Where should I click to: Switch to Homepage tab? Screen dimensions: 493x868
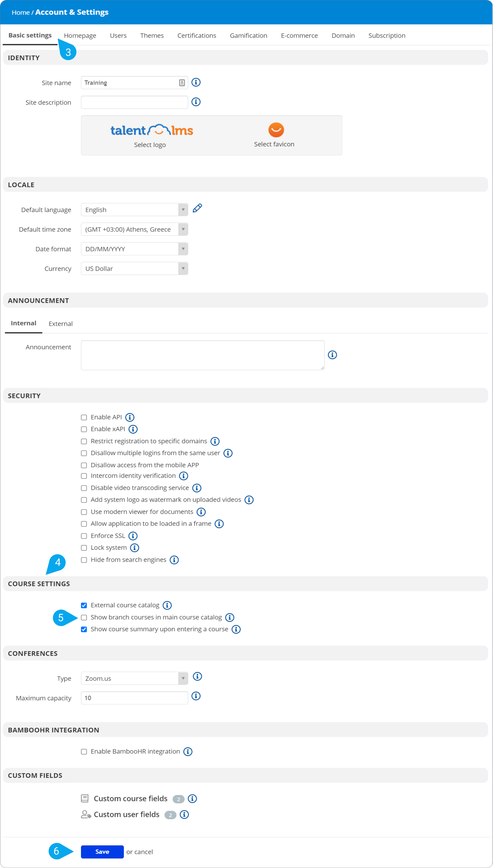[80, 36]
